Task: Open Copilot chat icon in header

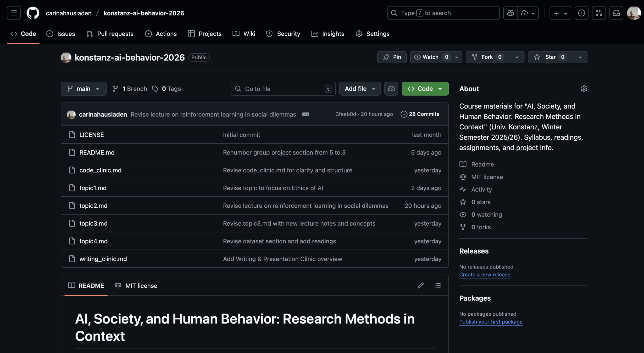Action: [x=510, y=13]
